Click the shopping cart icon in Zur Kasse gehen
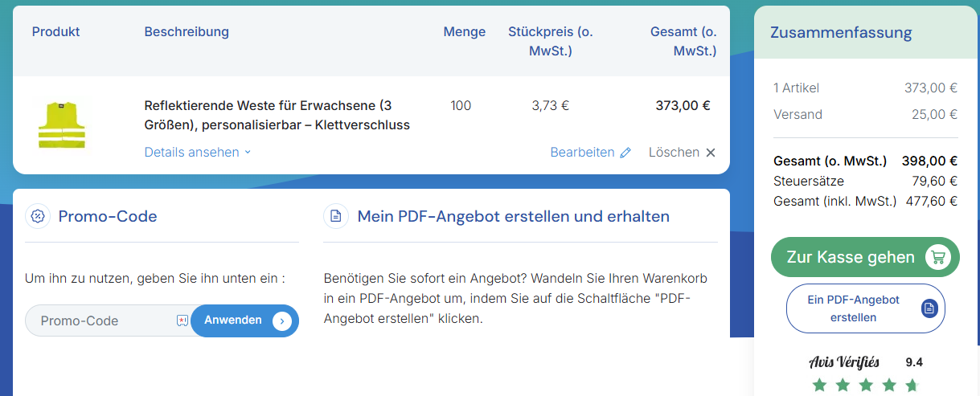Screen dimensions: 980x396 937,257
